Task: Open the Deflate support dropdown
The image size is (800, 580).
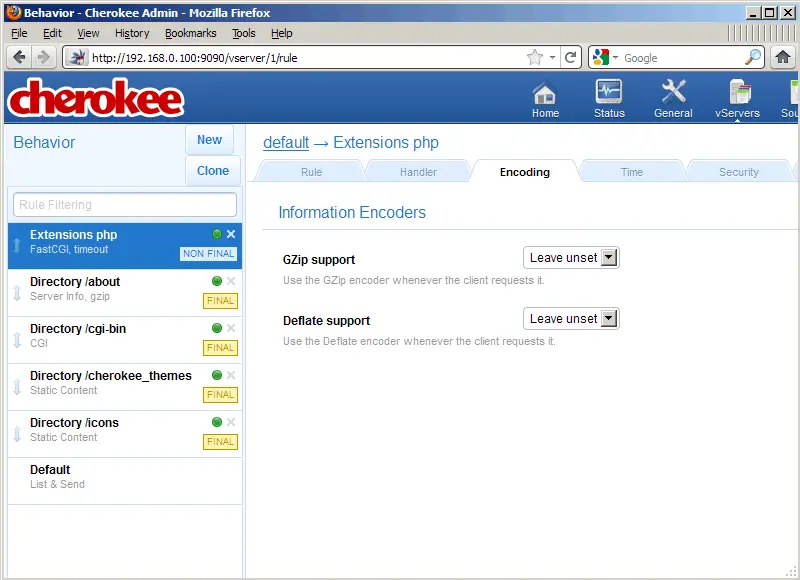Action: click(x=571, y=319)
